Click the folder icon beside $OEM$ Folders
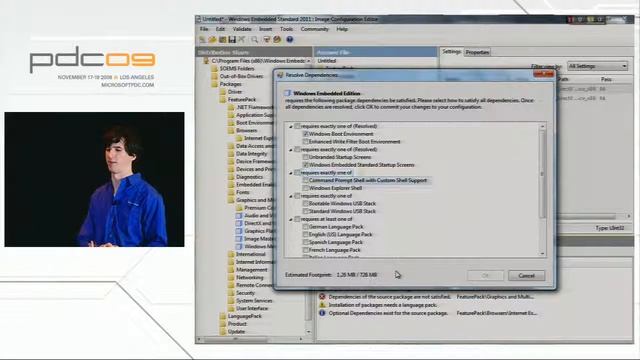The width and height of the screenshot is (640, 360). [x=214, y=69]
